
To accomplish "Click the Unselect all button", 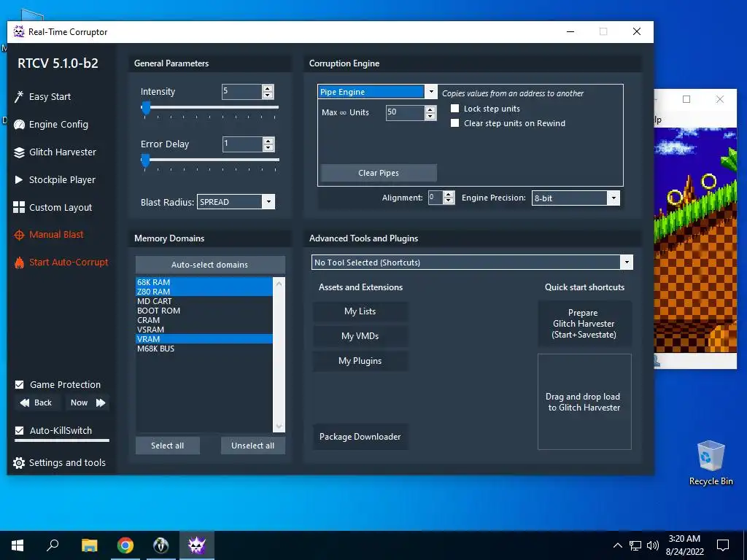I will pyautogui.click(x=253, y=446).
